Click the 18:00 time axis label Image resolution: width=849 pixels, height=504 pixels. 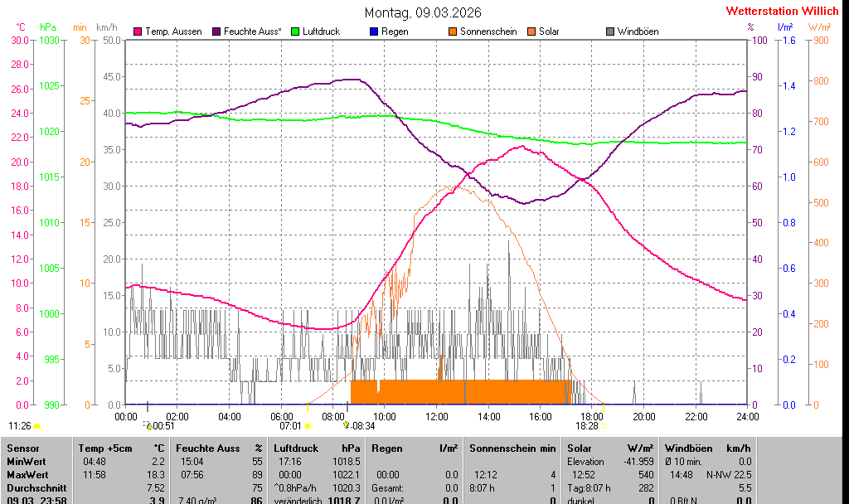592,416
